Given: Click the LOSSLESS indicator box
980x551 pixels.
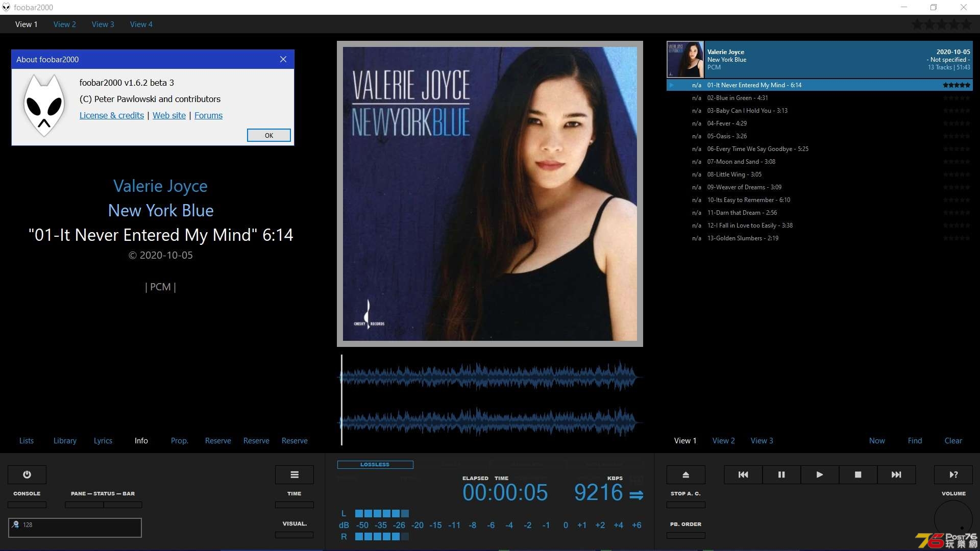Looking at the screenshot, I should (x=375, y=464).
